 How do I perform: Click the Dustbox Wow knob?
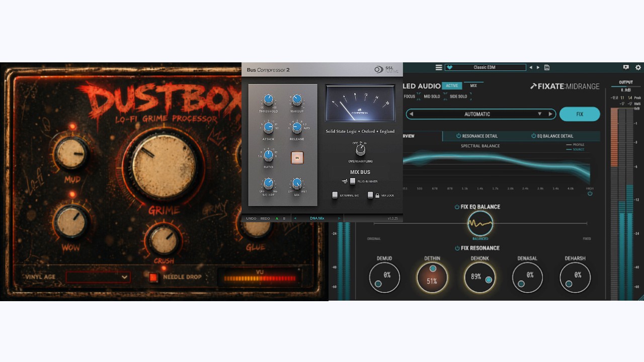pos(71,221)
